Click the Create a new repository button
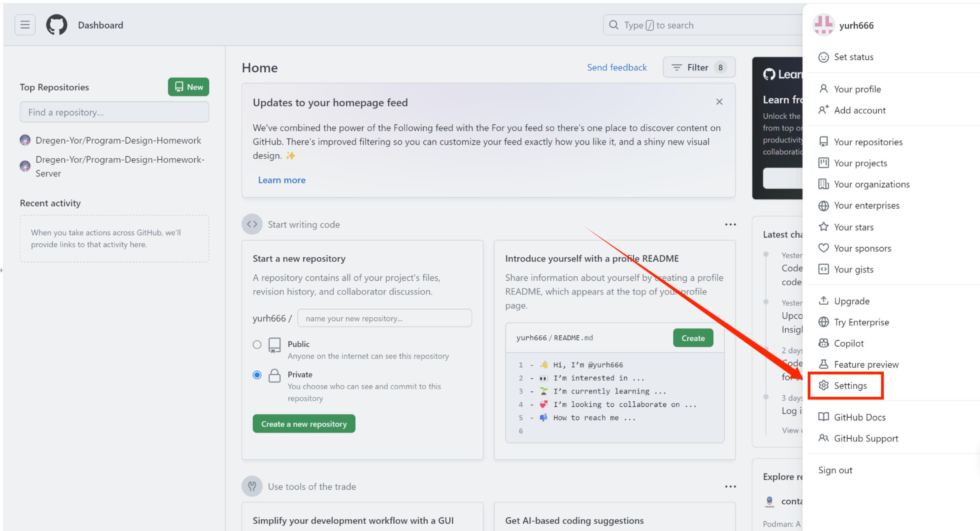 [304, 424]
